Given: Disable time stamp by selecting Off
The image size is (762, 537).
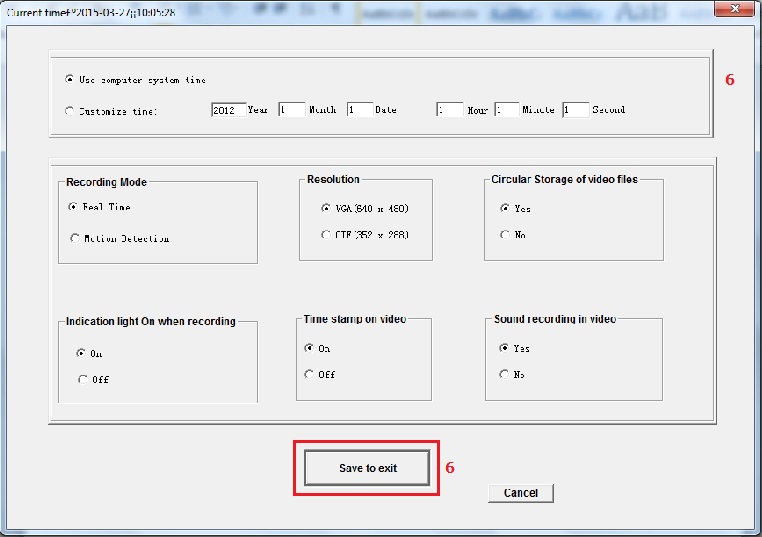Looking at the screenshot, I should pyautogui.click(x=309, y=374).
